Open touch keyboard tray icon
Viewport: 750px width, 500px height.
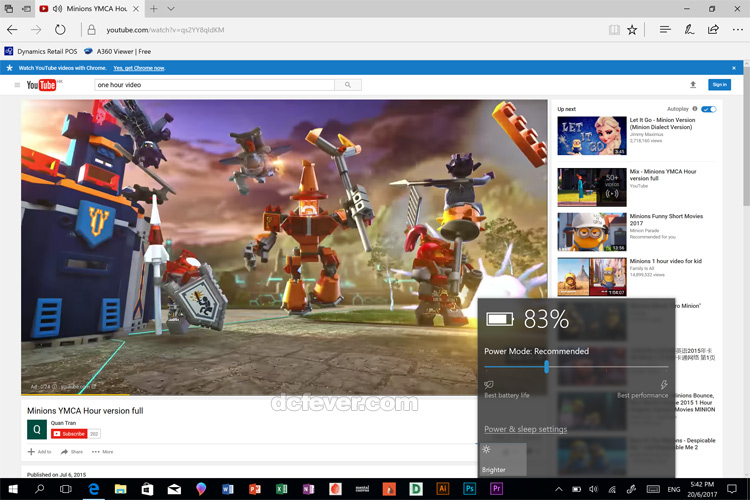[x=653, y=489]
